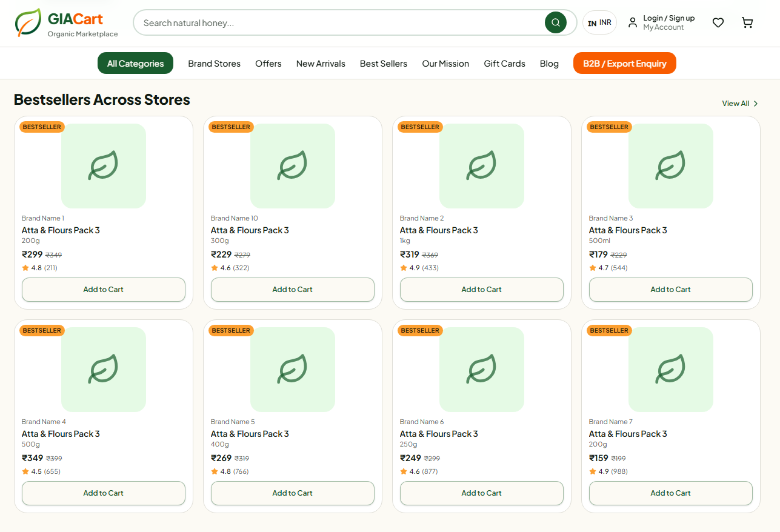Image resolution: width=780 pixels, height=532 pixels.
Task: Open the IN INR currency selector
Action: [599, 22]
